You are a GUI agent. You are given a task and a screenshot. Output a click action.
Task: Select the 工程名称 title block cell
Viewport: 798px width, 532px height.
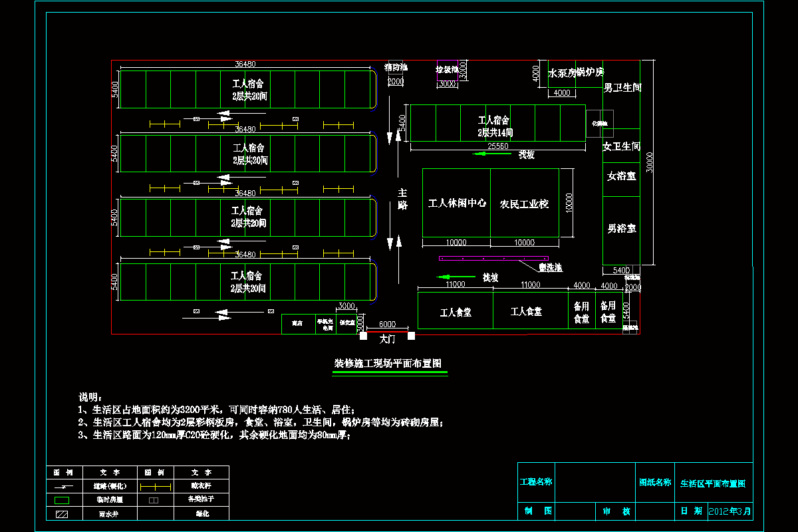(x=536, y=481)
